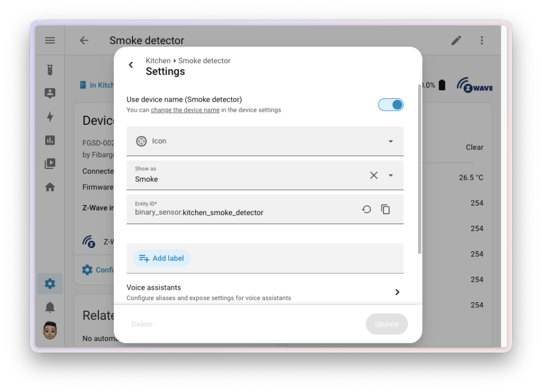Open the hamburger sidebar menu
This screenshot has width=542, height=392.
(x=50, y=41)
